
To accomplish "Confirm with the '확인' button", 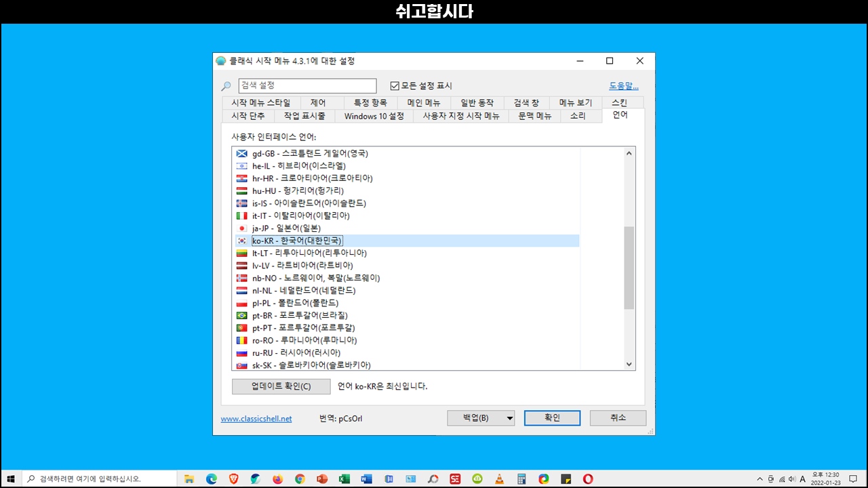I will [552, 418].
